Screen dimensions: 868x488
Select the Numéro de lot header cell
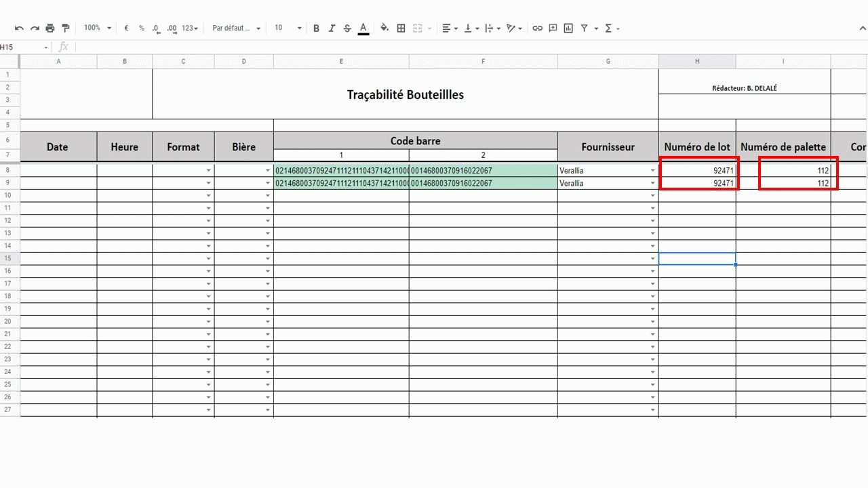[697, 147]
